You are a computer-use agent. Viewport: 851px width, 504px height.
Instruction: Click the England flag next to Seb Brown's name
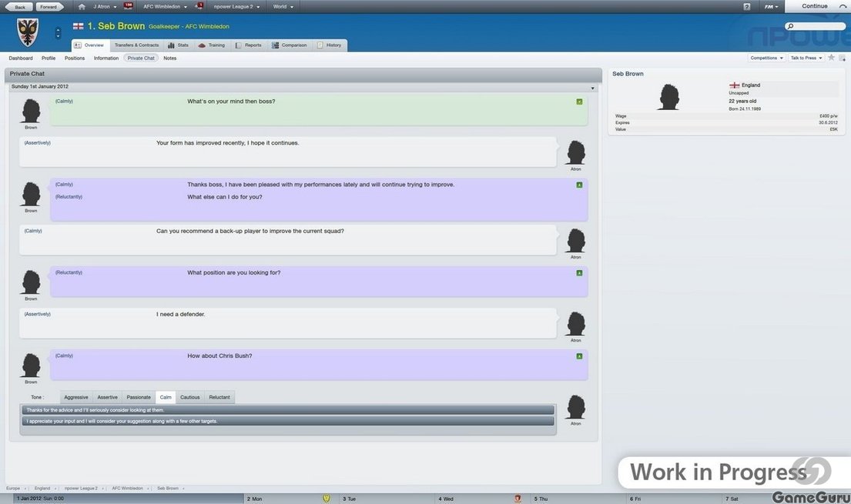[x=78, y=26]
